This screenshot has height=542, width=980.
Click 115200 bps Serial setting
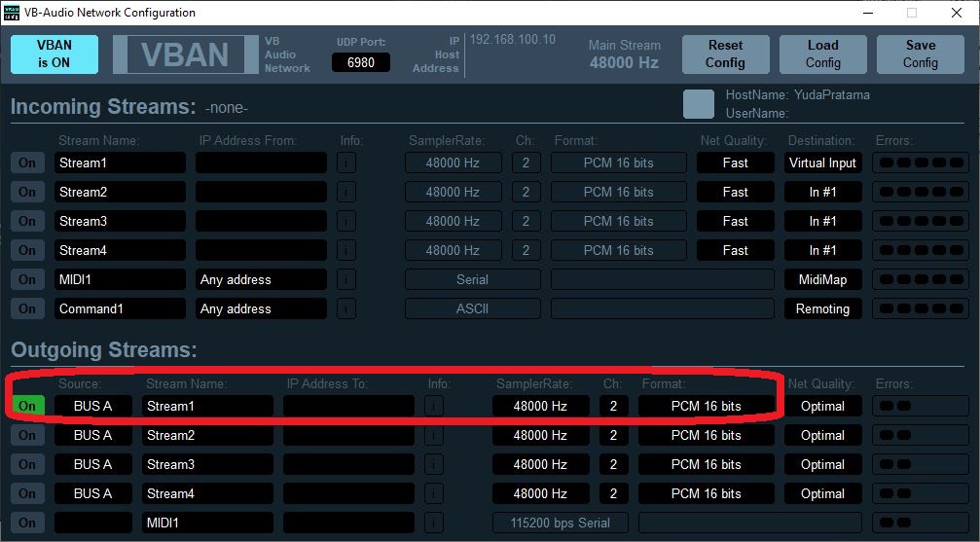point(560,523)
